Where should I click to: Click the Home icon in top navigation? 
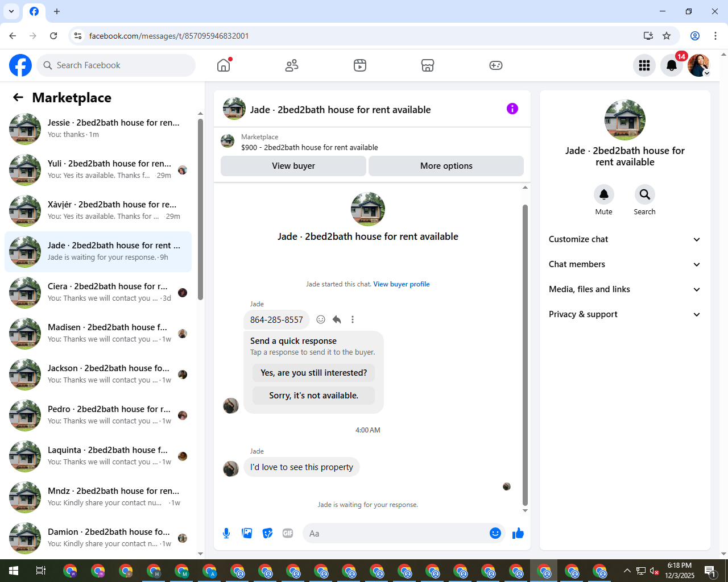tap(224, 65)
